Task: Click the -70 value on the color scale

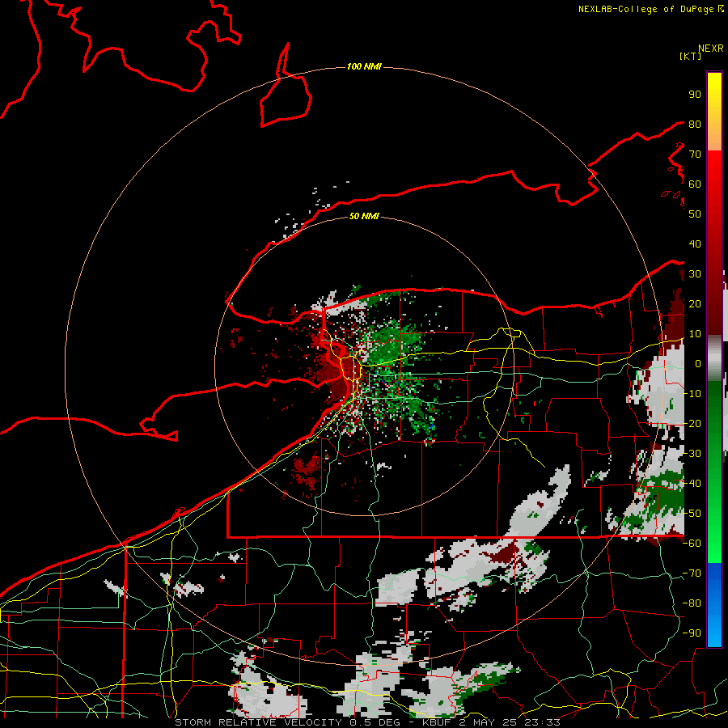Action: tap(692, 574)
